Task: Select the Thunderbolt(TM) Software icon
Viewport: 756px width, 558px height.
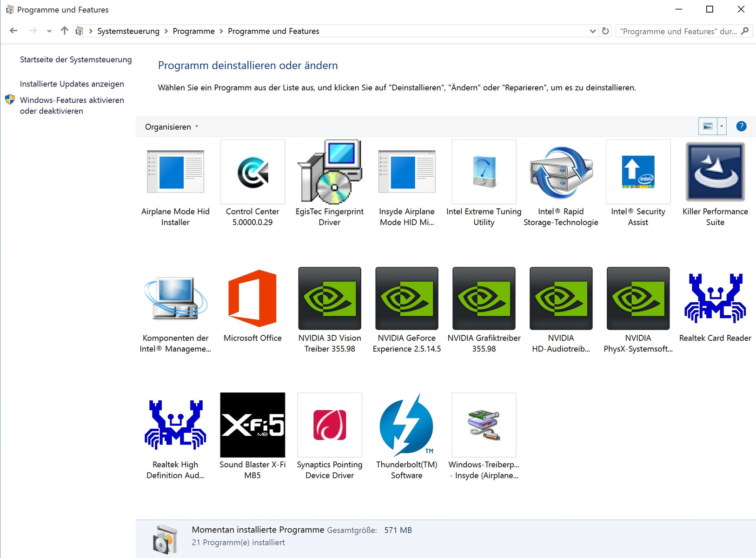Action: coord(407,425)
